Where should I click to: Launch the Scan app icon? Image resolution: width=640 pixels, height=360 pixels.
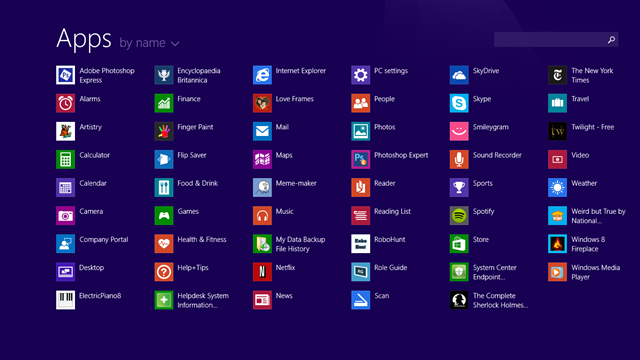[360, 300]
